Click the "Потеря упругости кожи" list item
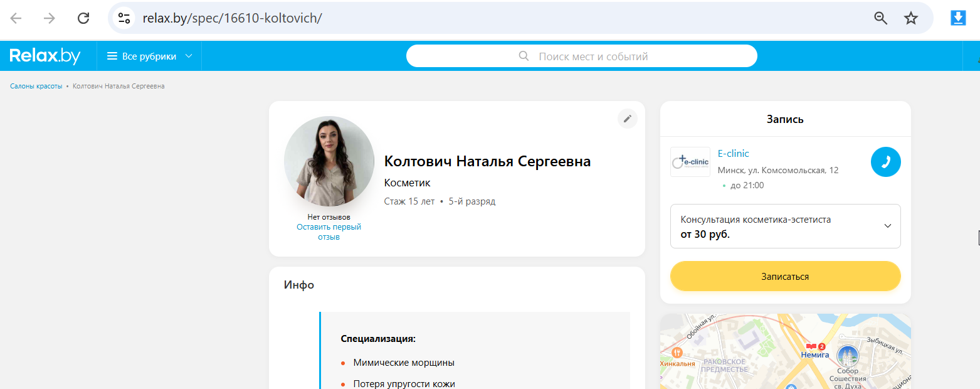Image resolution: width=980 pixels, height=389 pixels. click(404, 384)
